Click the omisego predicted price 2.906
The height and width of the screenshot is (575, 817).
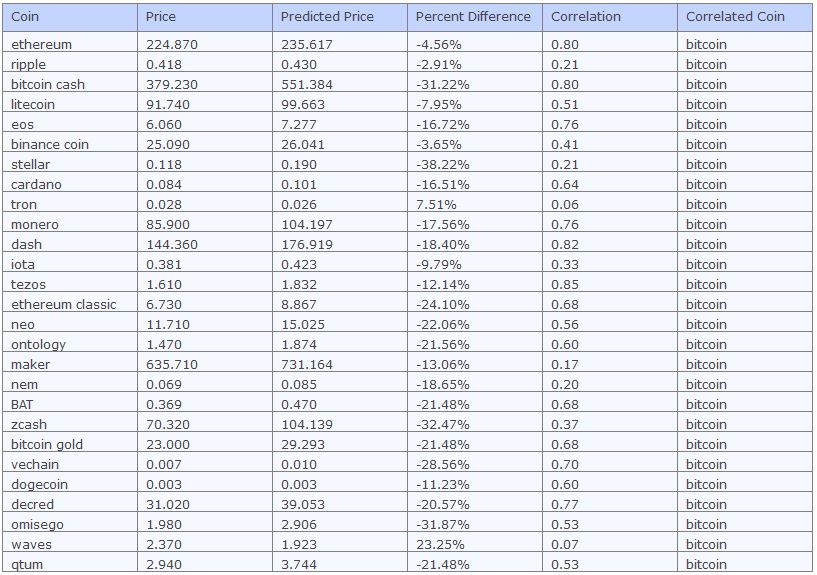click(340, 524)
